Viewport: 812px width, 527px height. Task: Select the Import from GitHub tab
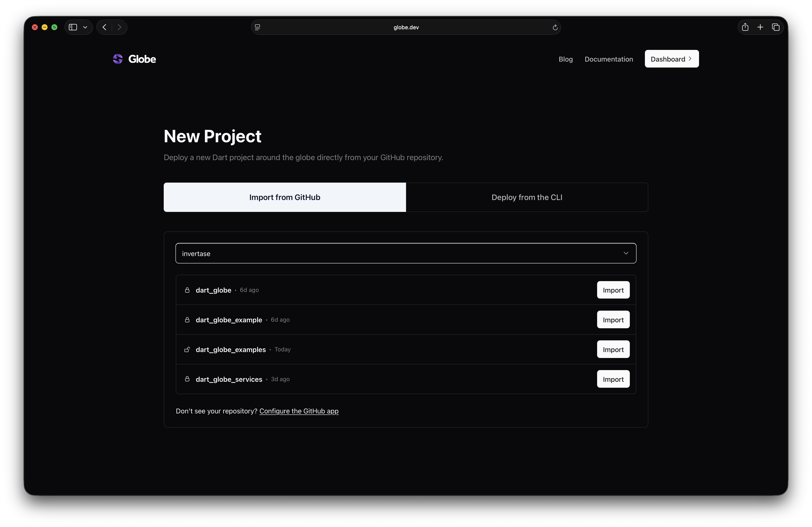(285, 197)
